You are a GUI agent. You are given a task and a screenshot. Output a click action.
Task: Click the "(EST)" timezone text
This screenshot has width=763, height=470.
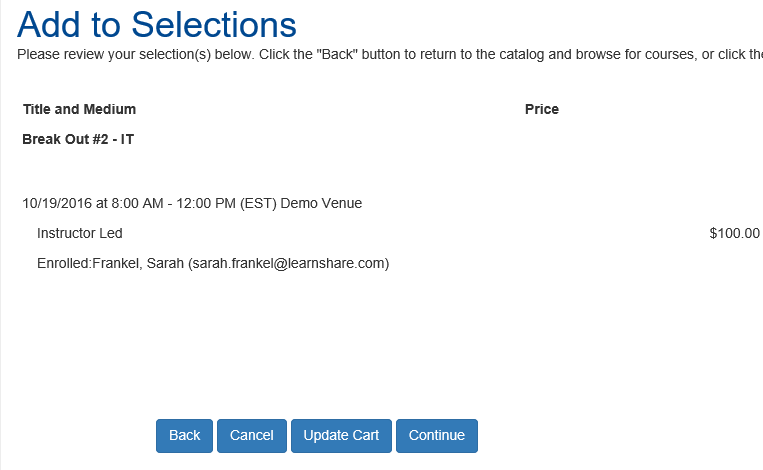pos(259,203)
